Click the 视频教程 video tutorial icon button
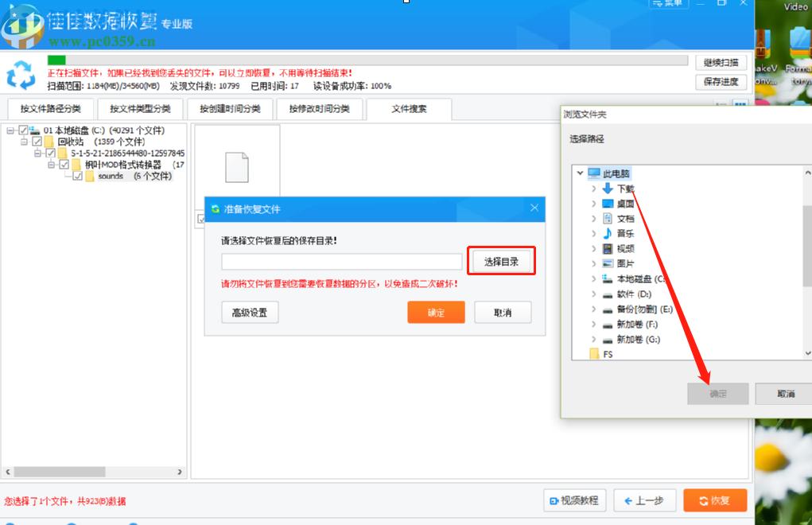 tap(553, 500)
